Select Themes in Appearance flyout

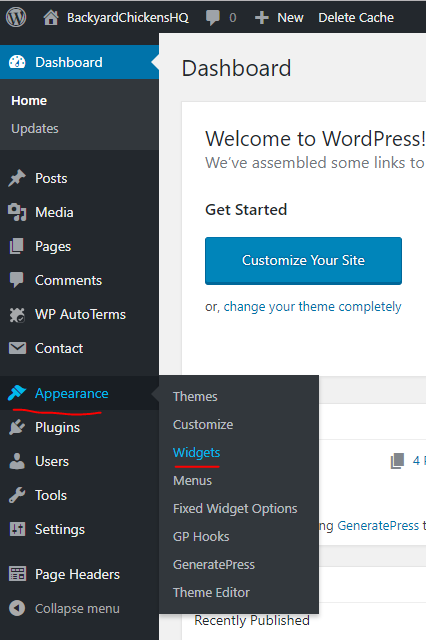(195, 396)
